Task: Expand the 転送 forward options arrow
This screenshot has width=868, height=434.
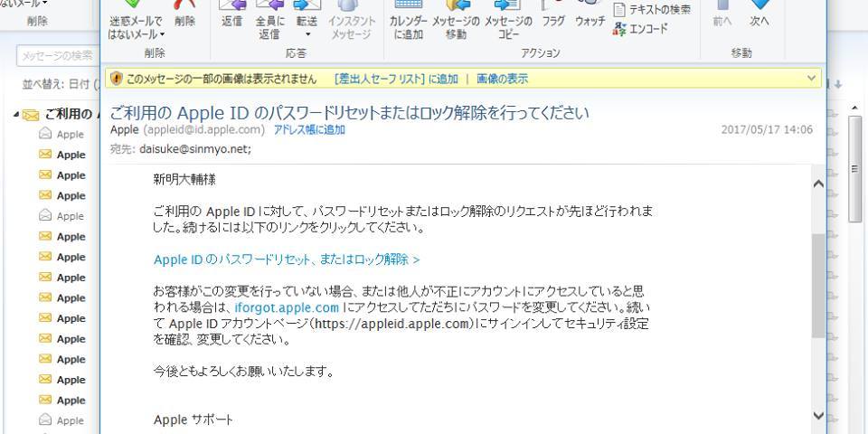Action: [307, 35]
